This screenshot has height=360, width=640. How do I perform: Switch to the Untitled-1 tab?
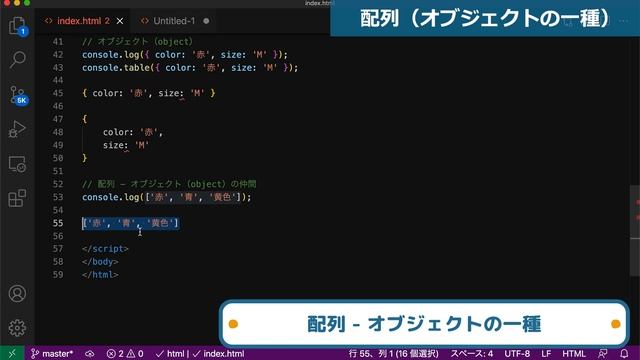tap(174, 21)
